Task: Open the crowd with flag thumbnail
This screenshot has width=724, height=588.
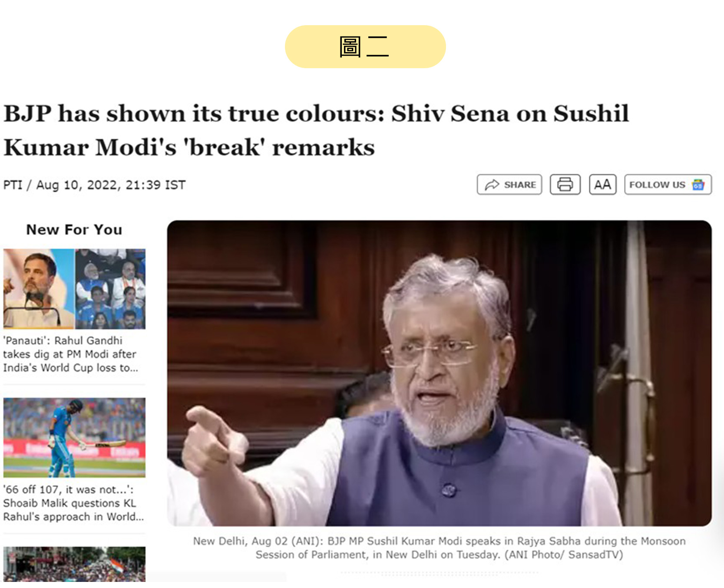Action: pos(74,564)
